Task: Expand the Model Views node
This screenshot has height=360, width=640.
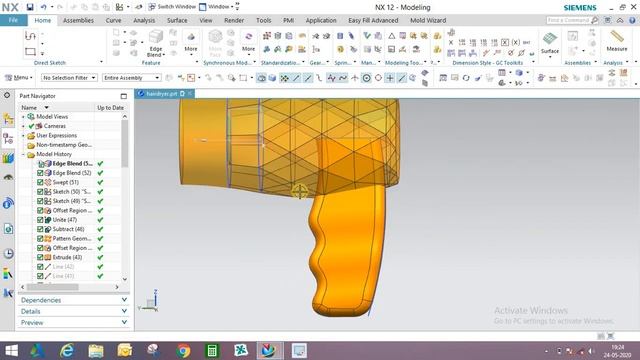Action: pos(23,117)
